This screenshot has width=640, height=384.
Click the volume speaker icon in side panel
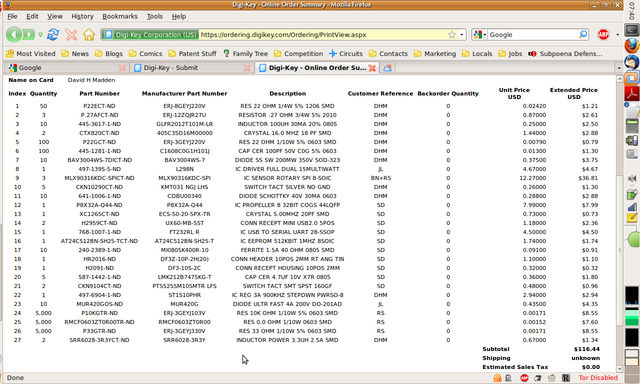point(632,178)
